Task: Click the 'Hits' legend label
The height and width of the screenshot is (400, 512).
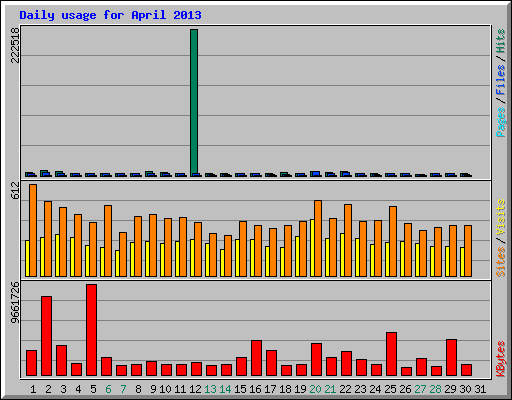Action: (501, 41)
